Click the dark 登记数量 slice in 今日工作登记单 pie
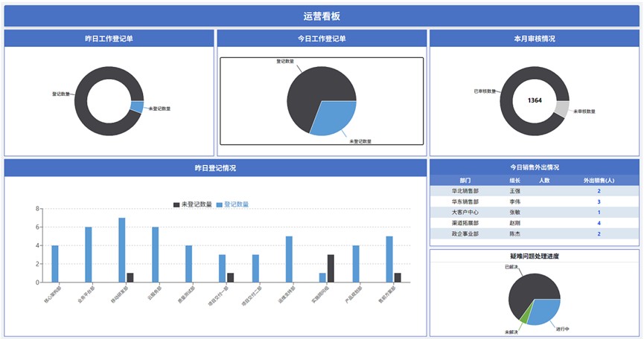Screen dimensions: 644x339 coord(309,93)
